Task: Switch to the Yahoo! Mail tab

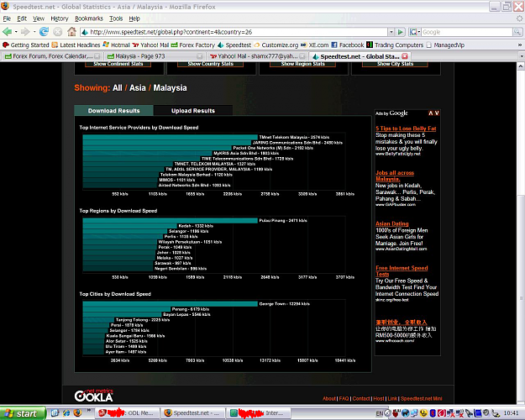Action: coord(256,56)
